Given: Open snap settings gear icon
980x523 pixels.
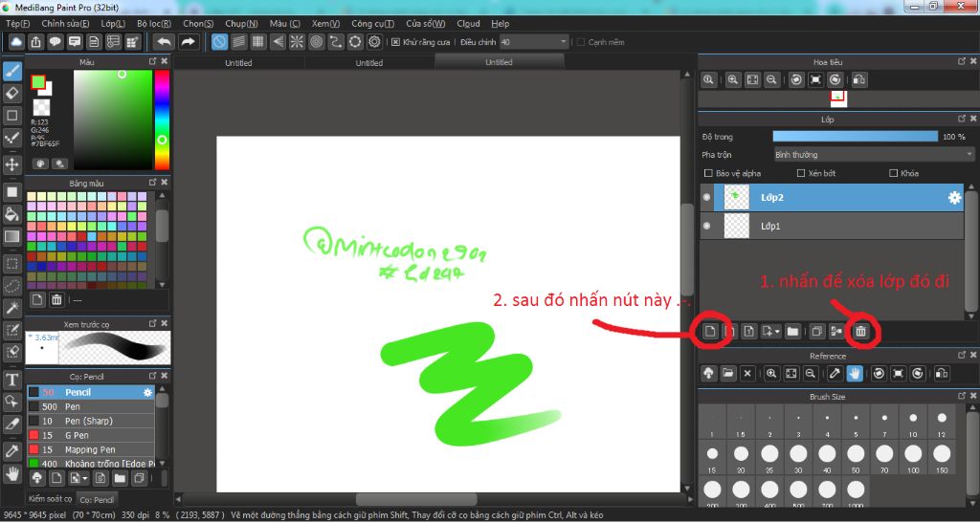Looking at the screenshot, I should (x=374, y=42).
